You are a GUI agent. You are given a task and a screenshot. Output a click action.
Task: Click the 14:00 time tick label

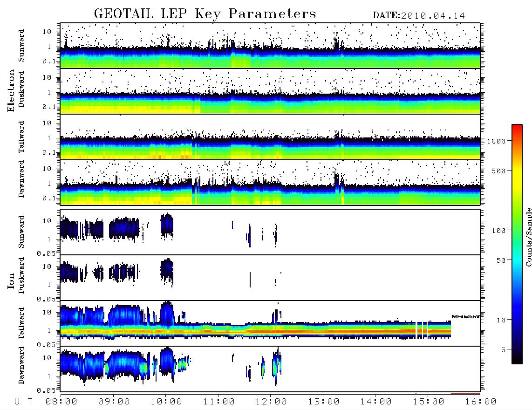tap(376, 402)
